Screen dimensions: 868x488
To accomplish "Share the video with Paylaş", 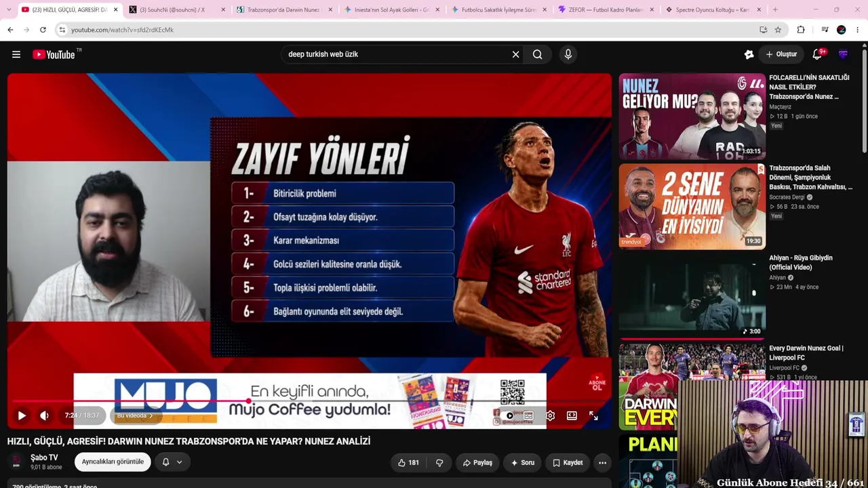I will 477,463.
